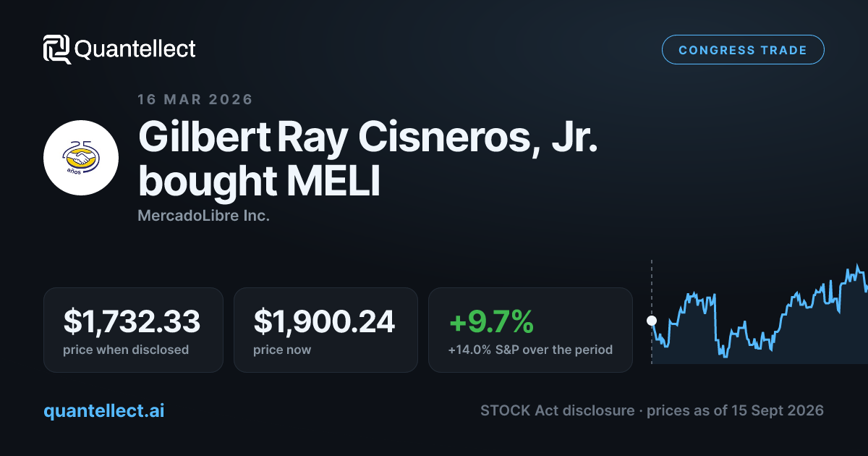Click the STOCK Act disclosure text
Image resolution: width=868 pixels, height=456 pixels.
point(556,410)
